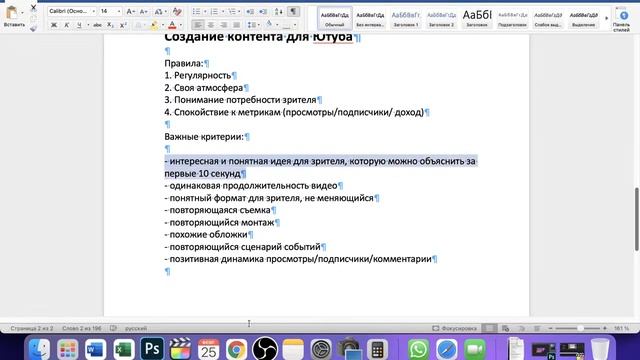
Task: Decrease font size with the A- icon
Action: (143, 11)
